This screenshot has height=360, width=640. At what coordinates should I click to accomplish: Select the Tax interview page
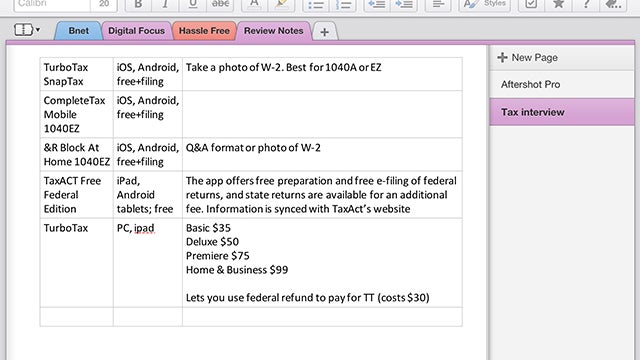[562, 112]
